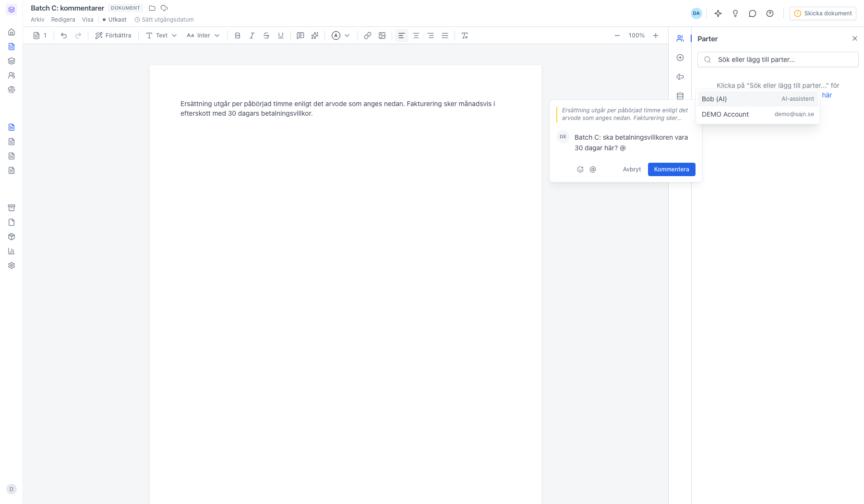Open the chat bubble icon in header
864x504 pixels.
coord(753,13)
